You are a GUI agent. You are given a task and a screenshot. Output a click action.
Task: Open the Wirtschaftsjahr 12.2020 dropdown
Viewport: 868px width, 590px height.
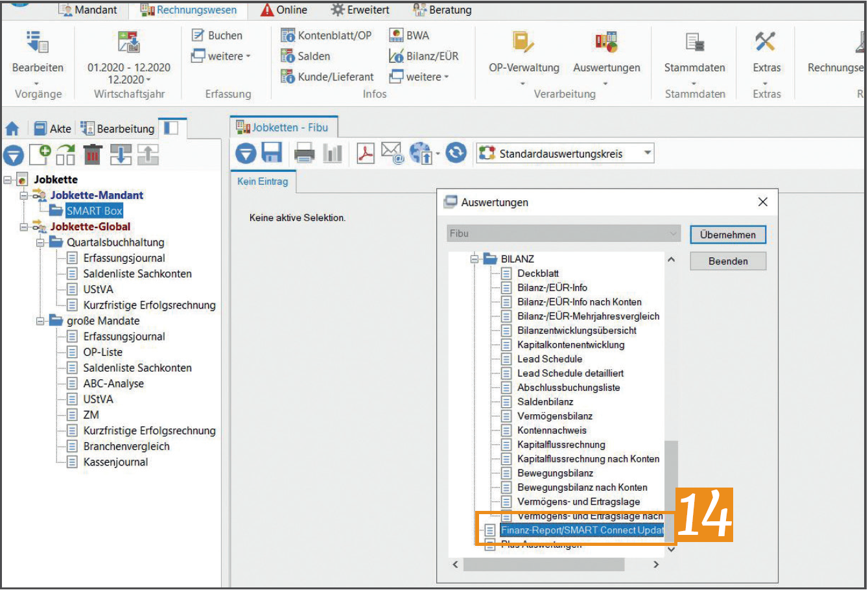[129, 80]
